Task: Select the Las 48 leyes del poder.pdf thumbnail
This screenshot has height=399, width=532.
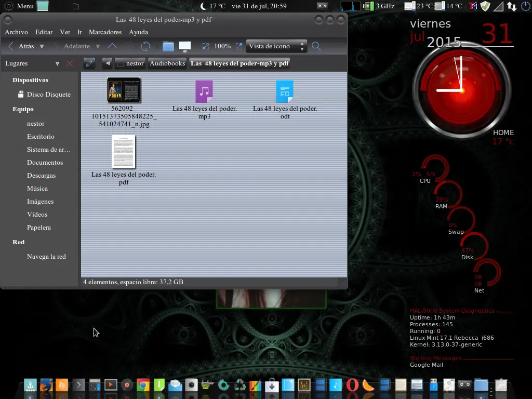Action: point(124,152)
